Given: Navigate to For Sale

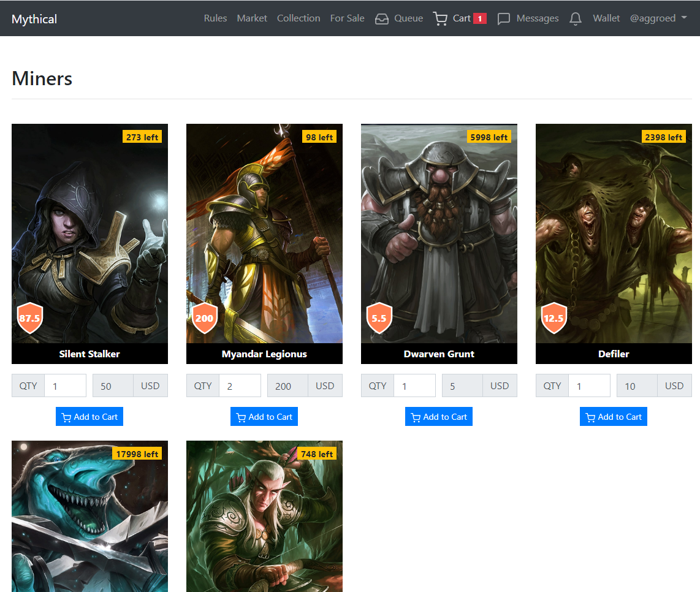Looking at the screenshot, I should click(348, 18).
